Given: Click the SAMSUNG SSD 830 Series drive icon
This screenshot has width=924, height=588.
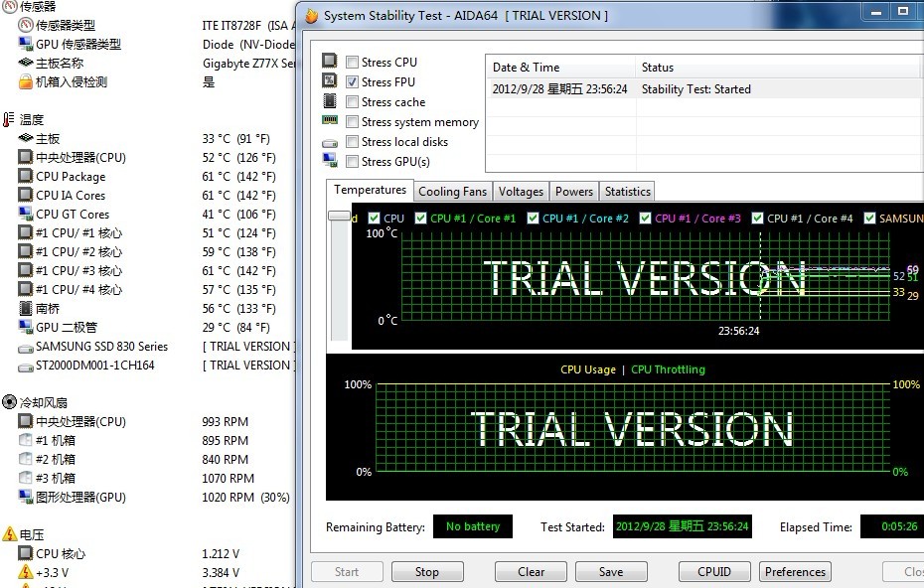Looking at the screenshot, I should click(26, 348).
